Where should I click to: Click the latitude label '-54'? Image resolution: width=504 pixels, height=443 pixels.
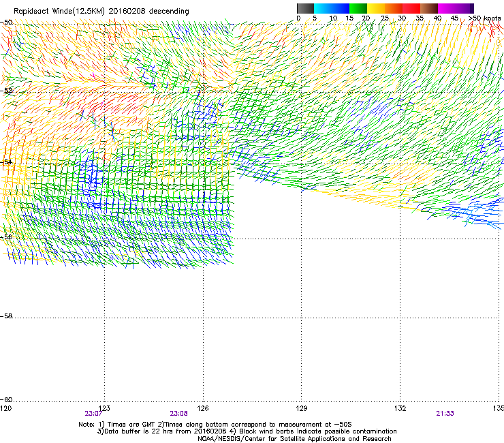click(x=6, y=162)
